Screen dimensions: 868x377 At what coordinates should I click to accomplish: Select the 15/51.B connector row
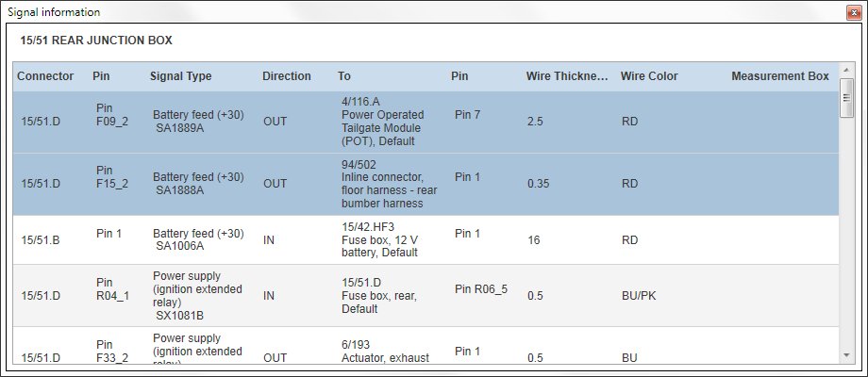click(x=426, y=240)
